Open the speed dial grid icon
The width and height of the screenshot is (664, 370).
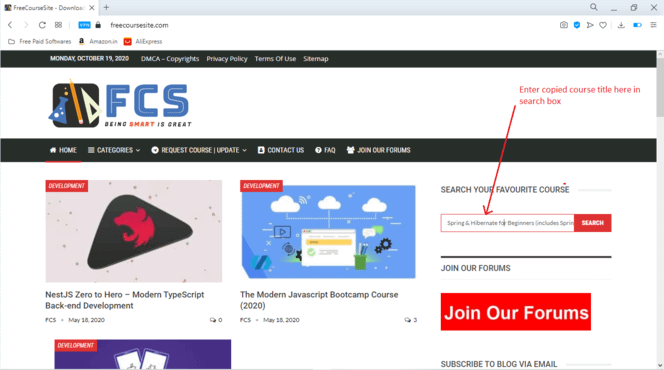pyautogui.click(x=58, y=25)
